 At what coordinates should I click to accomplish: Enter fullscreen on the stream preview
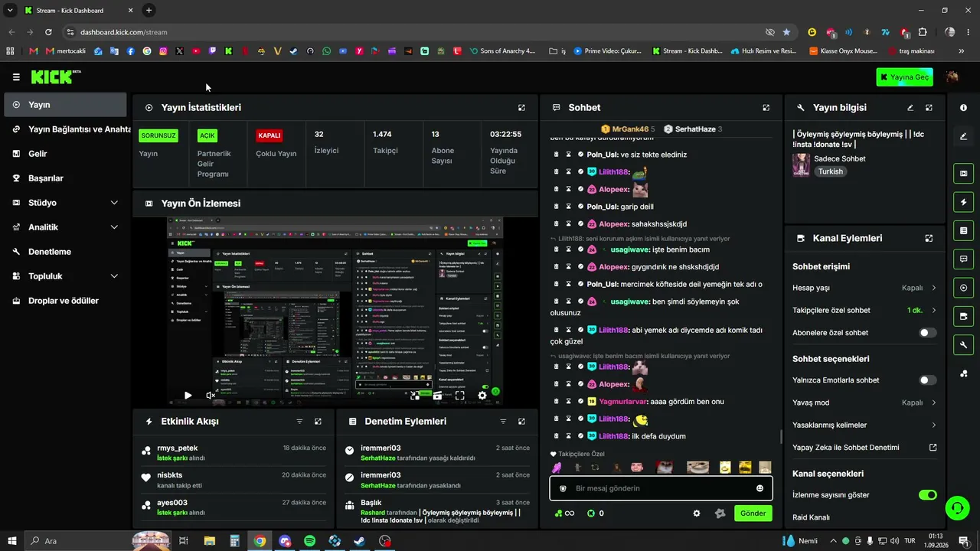tap(459, 396)
